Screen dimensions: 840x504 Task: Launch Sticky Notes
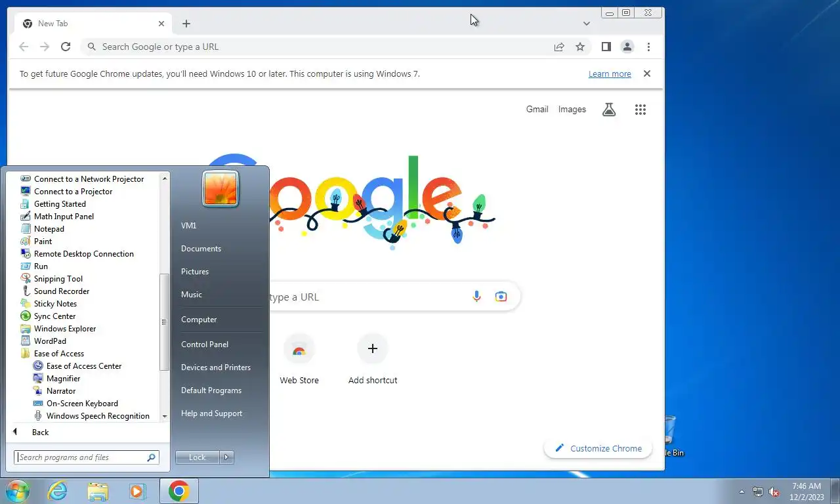[x=55, y=304]
